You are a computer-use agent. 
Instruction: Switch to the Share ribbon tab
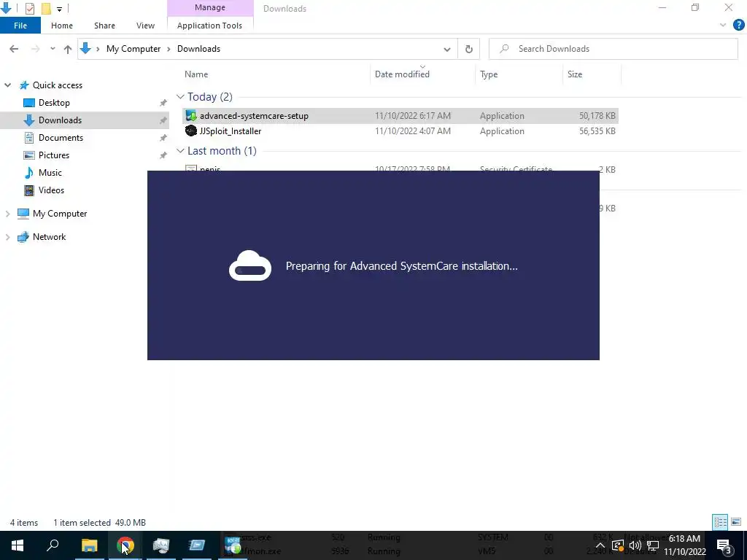[104, 26]
